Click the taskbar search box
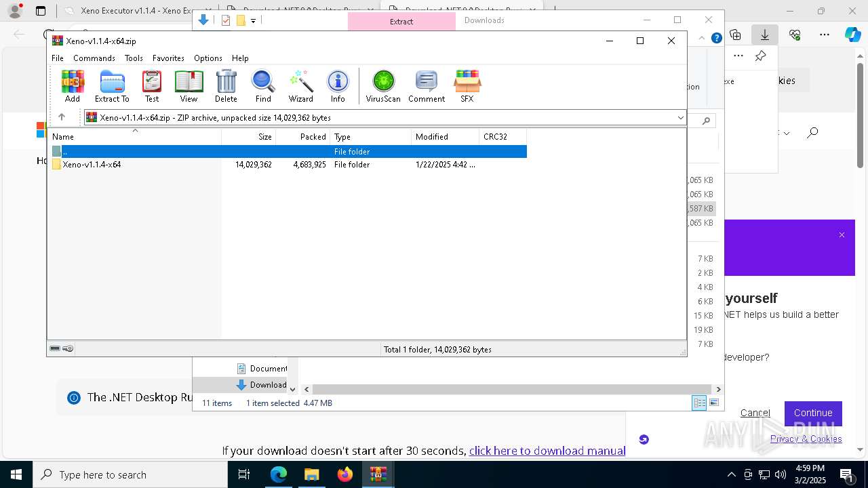Image resolution: width=868 pixels, height=488 pixels. (130, 474)
